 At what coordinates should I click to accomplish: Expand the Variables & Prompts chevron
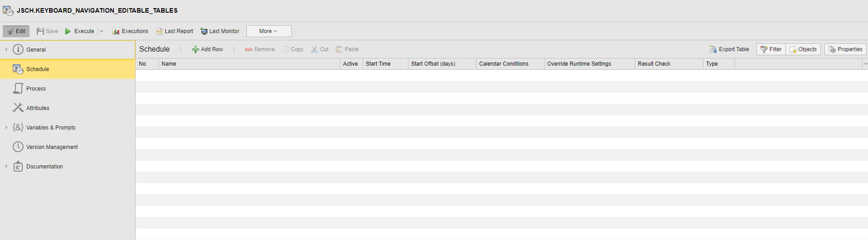[x=6, y=127]
